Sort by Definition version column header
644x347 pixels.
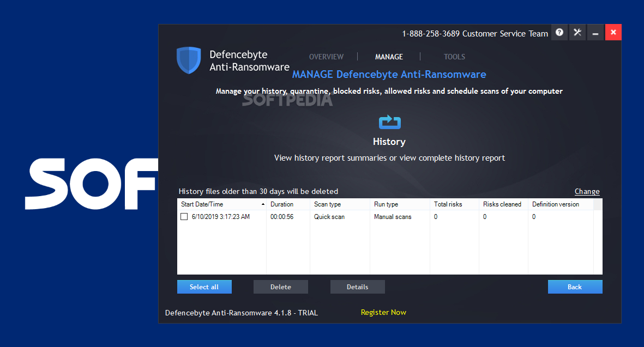[561, 204]
